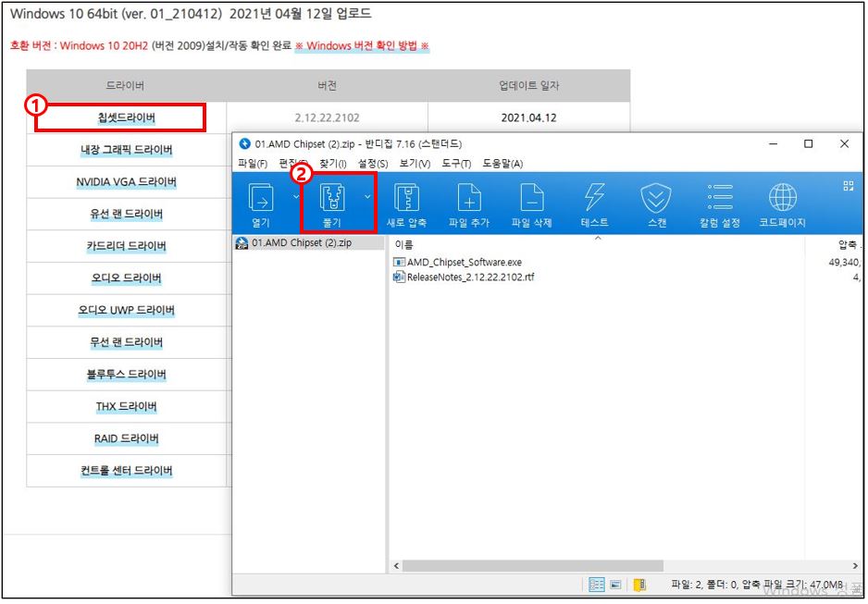Close the Bandizip window
The height and width of the screenshot is (604, 868).
pos(844,144)
